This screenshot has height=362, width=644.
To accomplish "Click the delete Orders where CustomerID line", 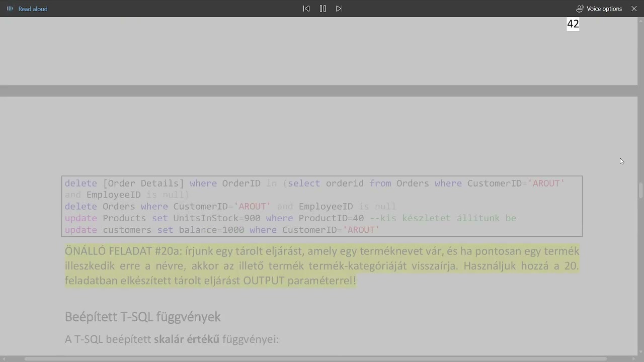I will click(x=230, y=207).
